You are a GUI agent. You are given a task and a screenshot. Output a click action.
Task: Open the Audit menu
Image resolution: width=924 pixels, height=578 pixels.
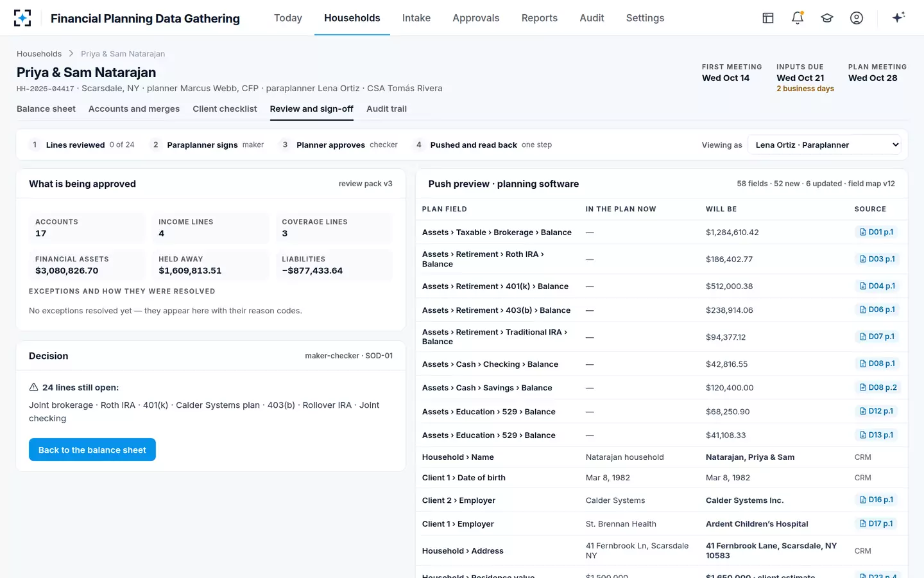click(x=592, y=18)
